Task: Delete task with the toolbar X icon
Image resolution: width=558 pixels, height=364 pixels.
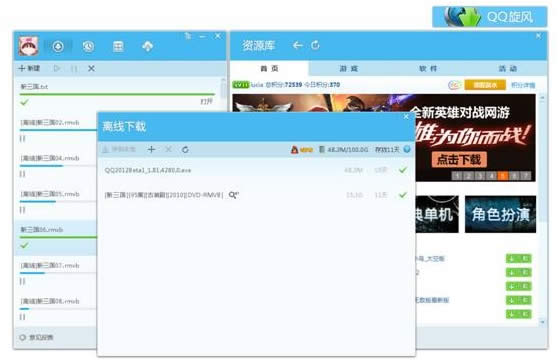Action: [x=91, y=68]
